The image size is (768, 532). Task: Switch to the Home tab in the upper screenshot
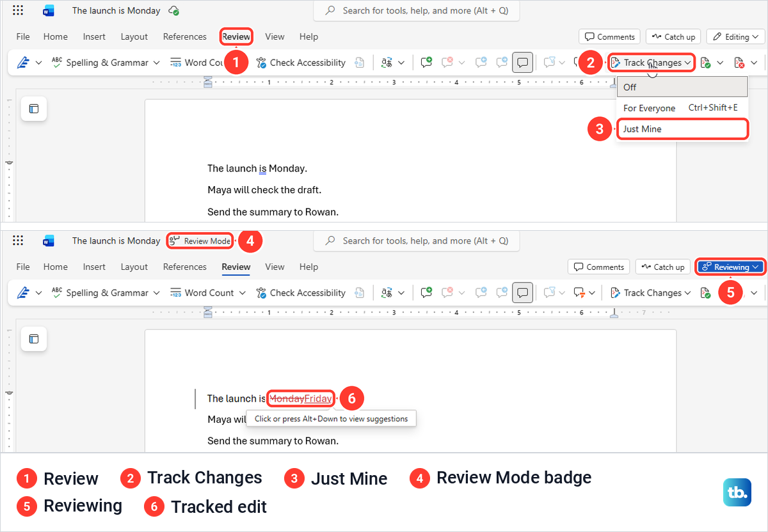(56, 36)
